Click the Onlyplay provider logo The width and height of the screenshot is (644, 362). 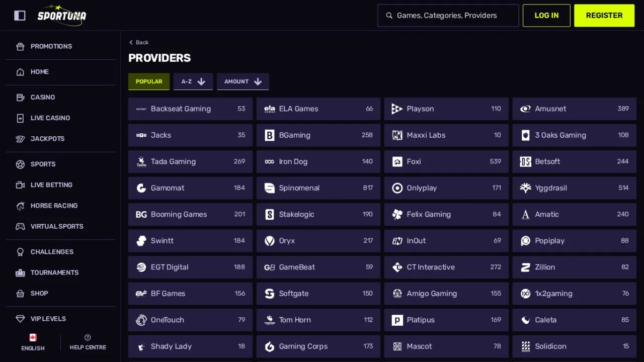tap(397, 188)
